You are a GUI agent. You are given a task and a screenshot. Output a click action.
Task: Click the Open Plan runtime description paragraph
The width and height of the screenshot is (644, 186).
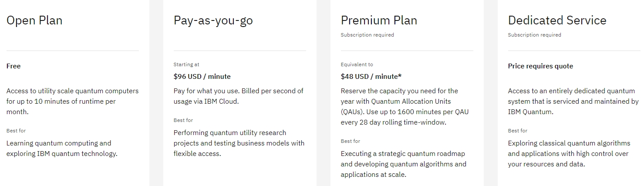(x=73, y=101)
